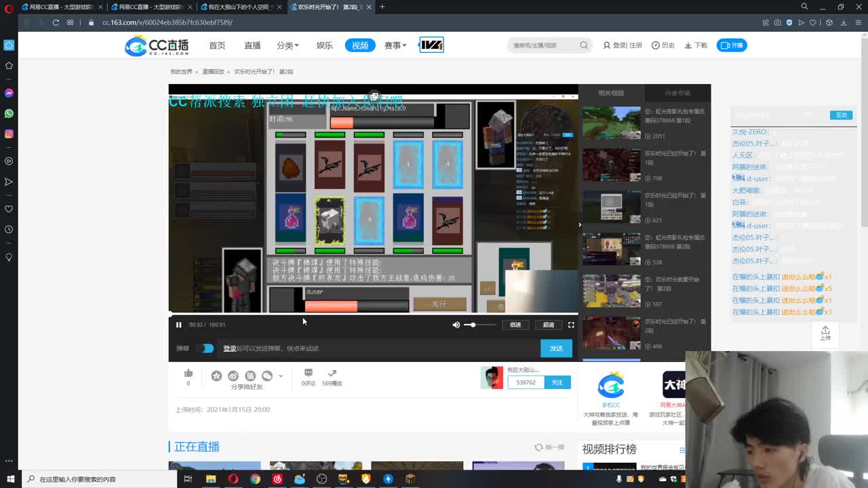
Task: Open File Explorer from the taskbar
Action: pyautogui.click(x=211, y=479)
